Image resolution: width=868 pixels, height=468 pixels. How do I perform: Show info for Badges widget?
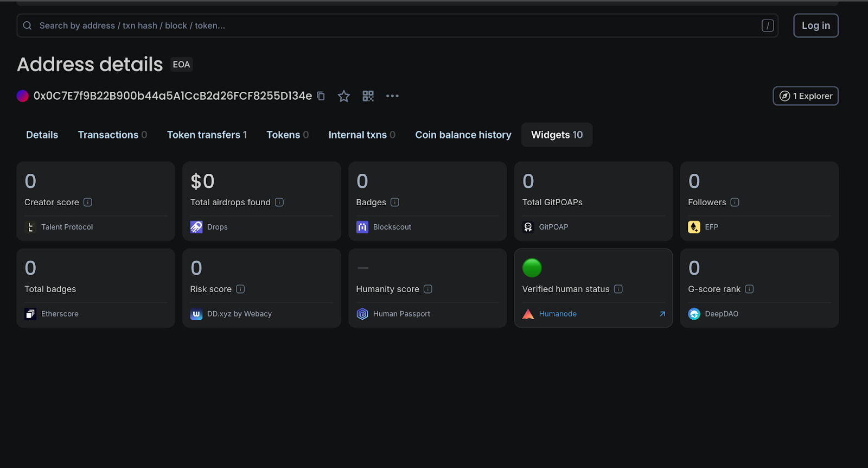(x=395, y=202)
